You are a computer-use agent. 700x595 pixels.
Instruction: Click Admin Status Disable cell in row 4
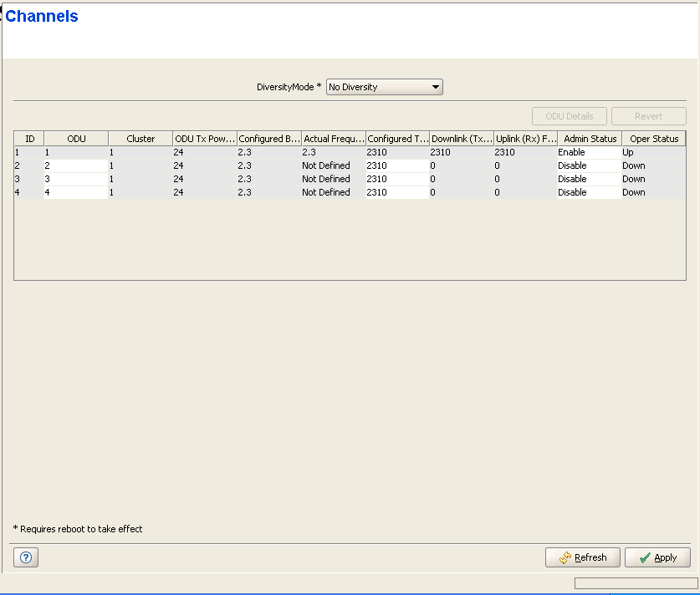[x=588, y=193]
